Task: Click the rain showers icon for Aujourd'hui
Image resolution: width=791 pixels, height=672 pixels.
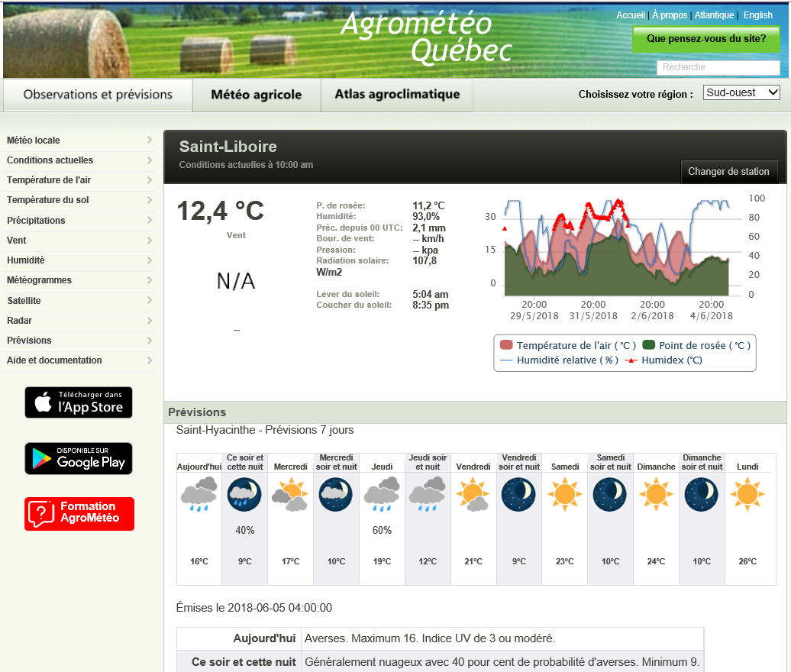Action: [x=199, y=494]
